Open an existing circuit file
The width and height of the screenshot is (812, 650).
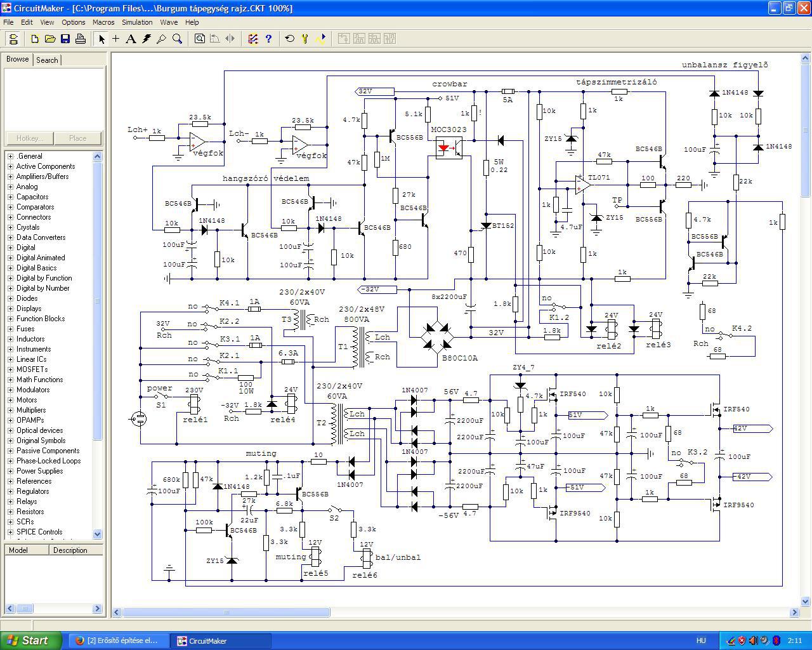tap(50, 39)
